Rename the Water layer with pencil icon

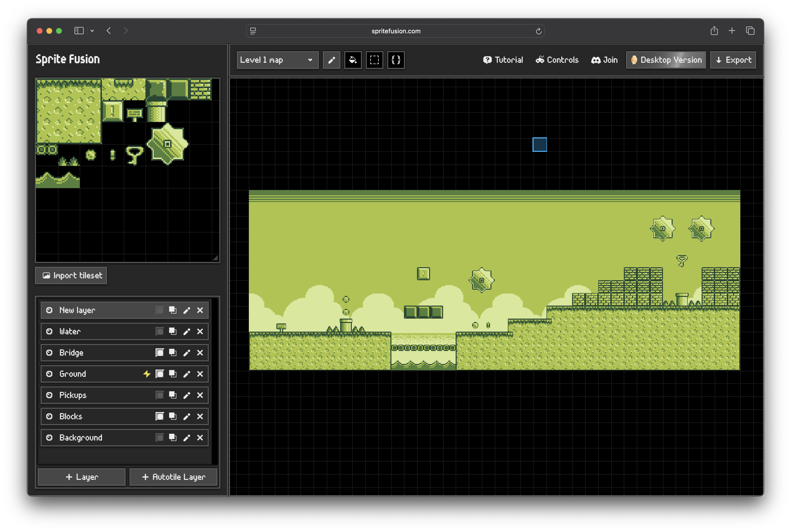tap(187, 331)
